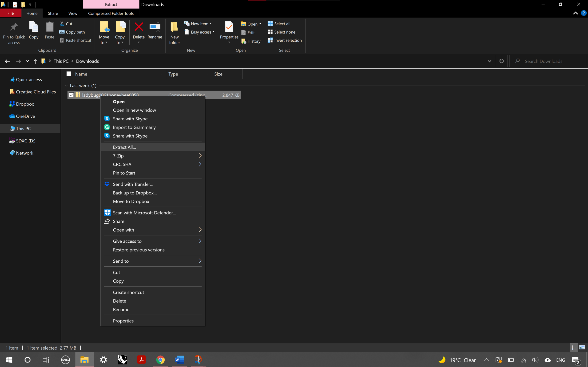Click the Search Downloads field
The height and width of the screenshot is (367, 588).
548,61
